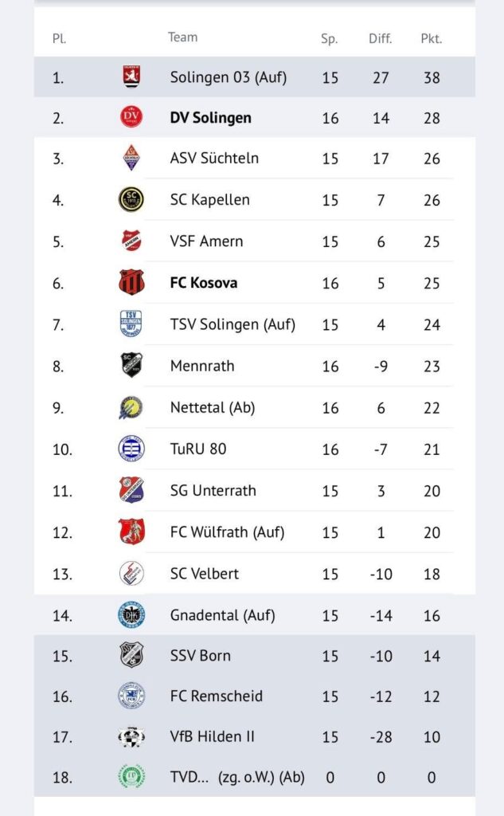Open ASV Süchteln club logo
The image size is (504, 816).
point(131,158)
